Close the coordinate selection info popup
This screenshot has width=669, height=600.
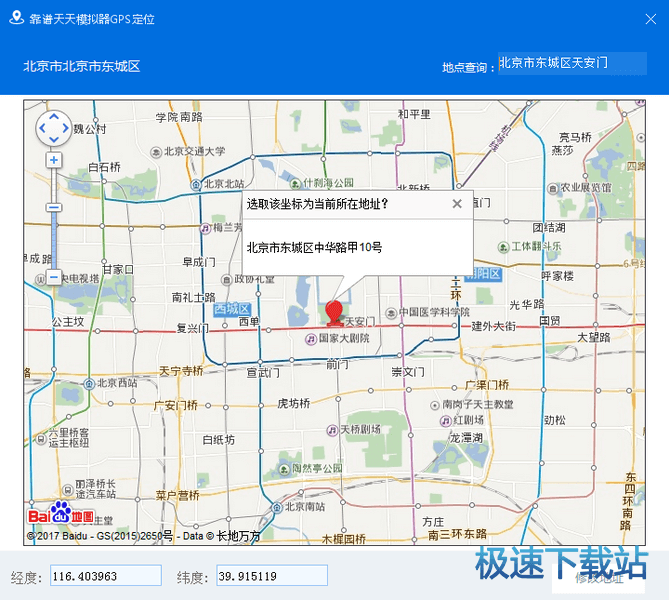tap(457, 204)
